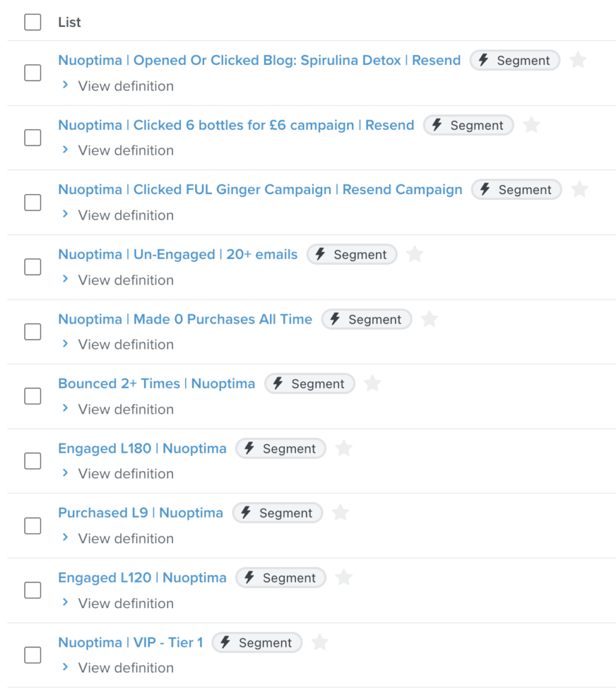Open the Bounced 2+ Times Nuoptima segment

tap(157, 383)
